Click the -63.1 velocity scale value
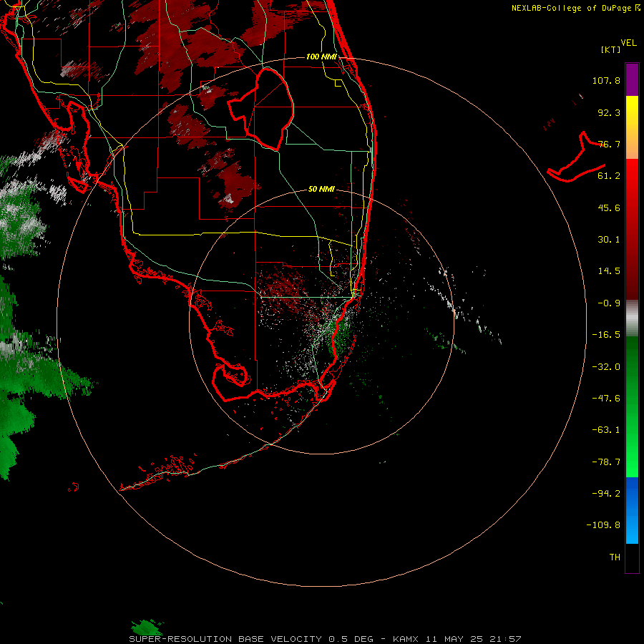Viewport: 644px width, 644px height. (606, 430)
